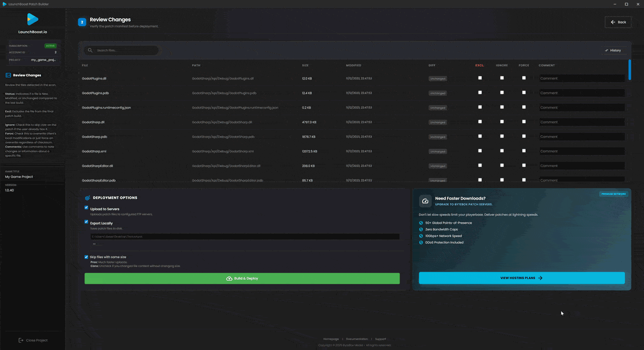
Task: Click the LaunchBoost play-arrow logo in sidebar
Action: click(x=33, y=20)
